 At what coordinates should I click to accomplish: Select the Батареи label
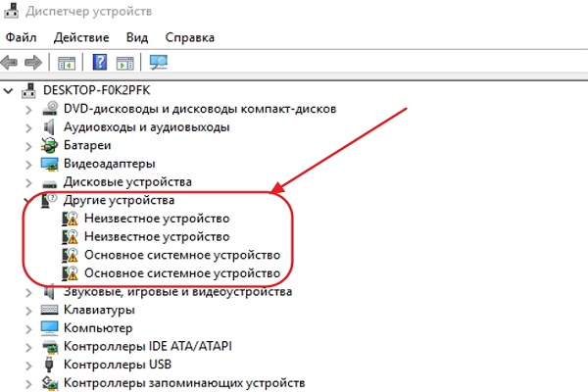[x=87, y=145]
